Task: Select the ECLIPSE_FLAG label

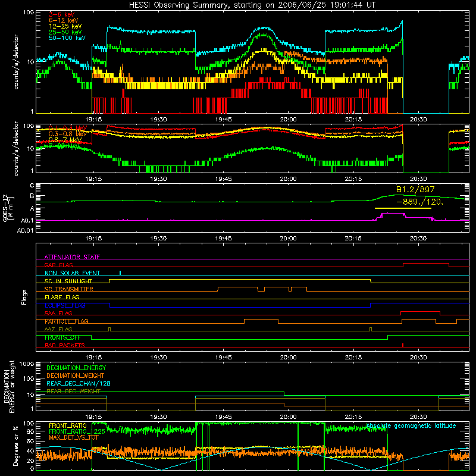Action: 65,305
